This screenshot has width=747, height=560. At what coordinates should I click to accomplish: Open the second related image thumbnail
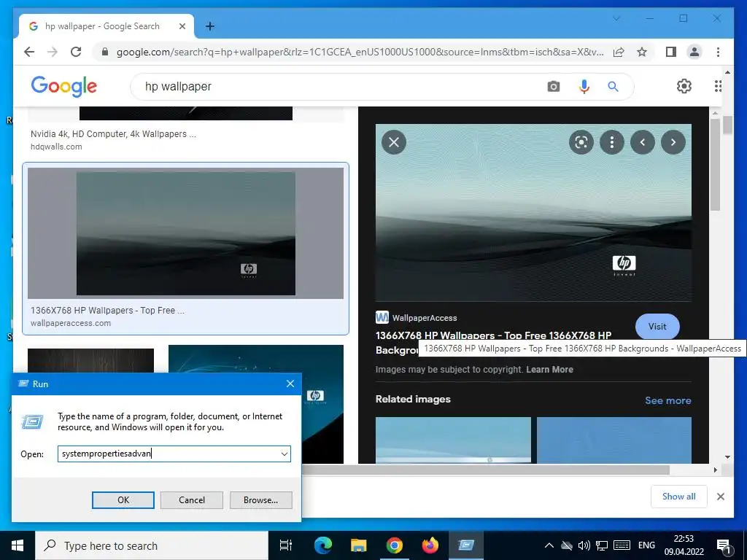(614, 440)
